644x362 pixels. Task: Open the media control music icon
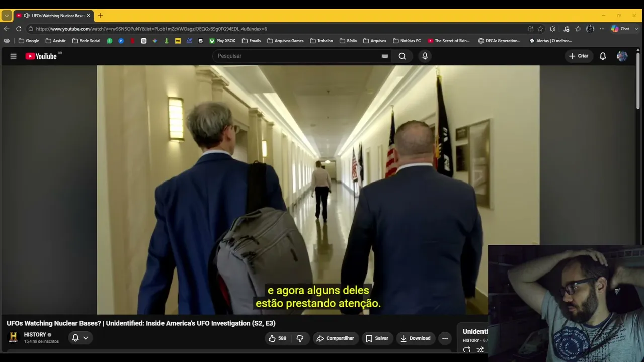(566, 29)
